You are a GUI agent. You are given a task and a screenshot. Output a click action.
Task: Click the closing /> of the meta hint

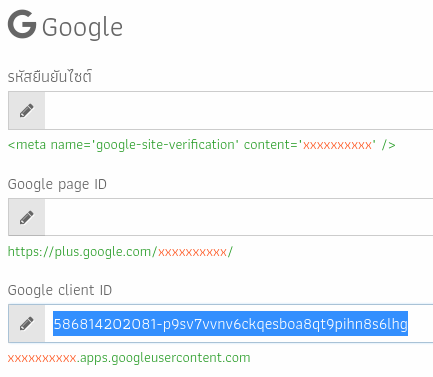pos(388,145)
